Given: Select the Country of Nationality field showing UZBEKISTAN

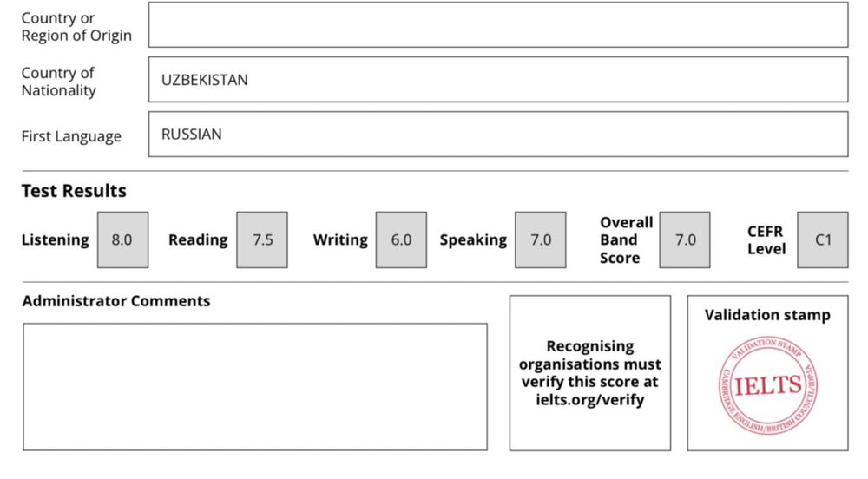Looking at the screenshot, I should click(x=497, y=80).
